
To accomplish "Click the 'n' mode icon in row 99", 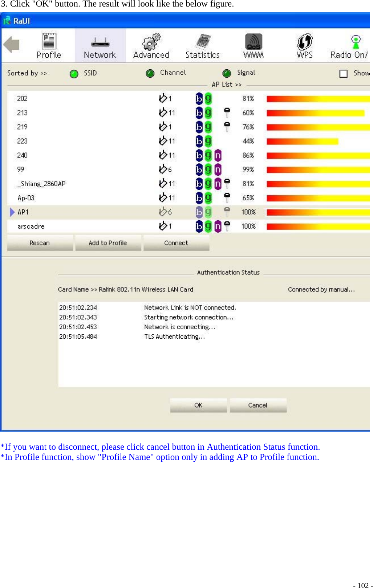I will click(218, 170).
